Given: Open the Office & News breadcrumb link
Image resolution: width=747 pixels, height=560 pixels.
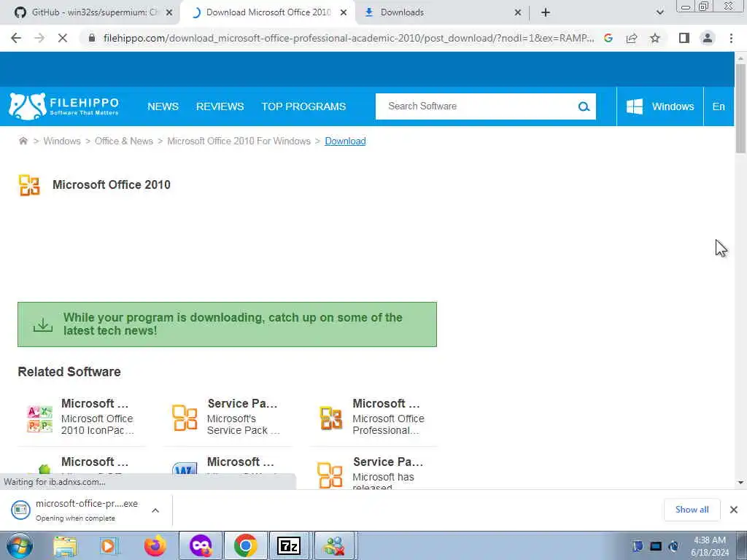Looking at the screenshot, I should pyautogui.click(x=124, y=141).
